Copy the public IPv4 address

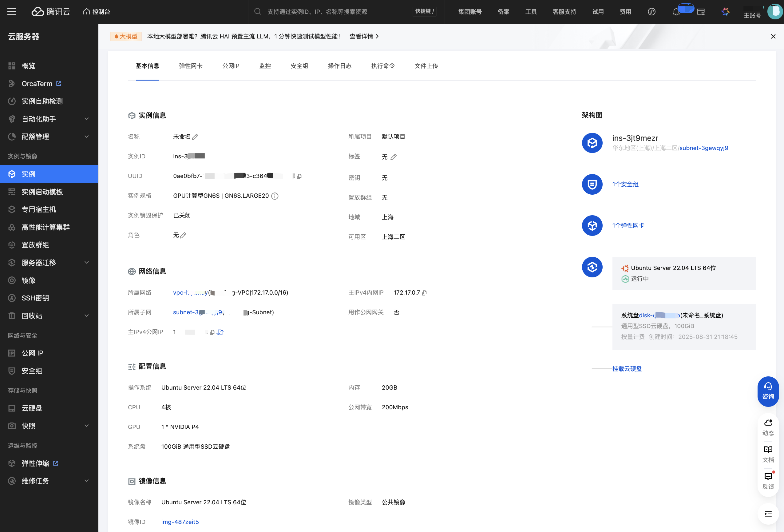212,332
